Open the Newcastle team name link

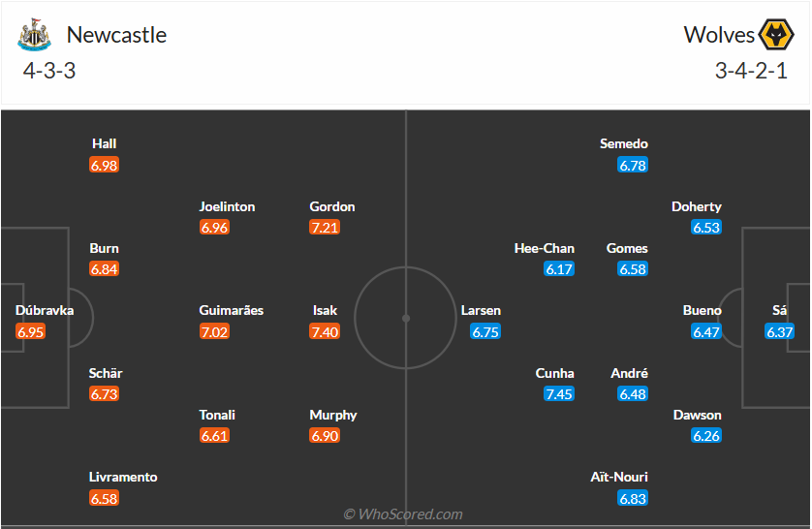point(116,35)
